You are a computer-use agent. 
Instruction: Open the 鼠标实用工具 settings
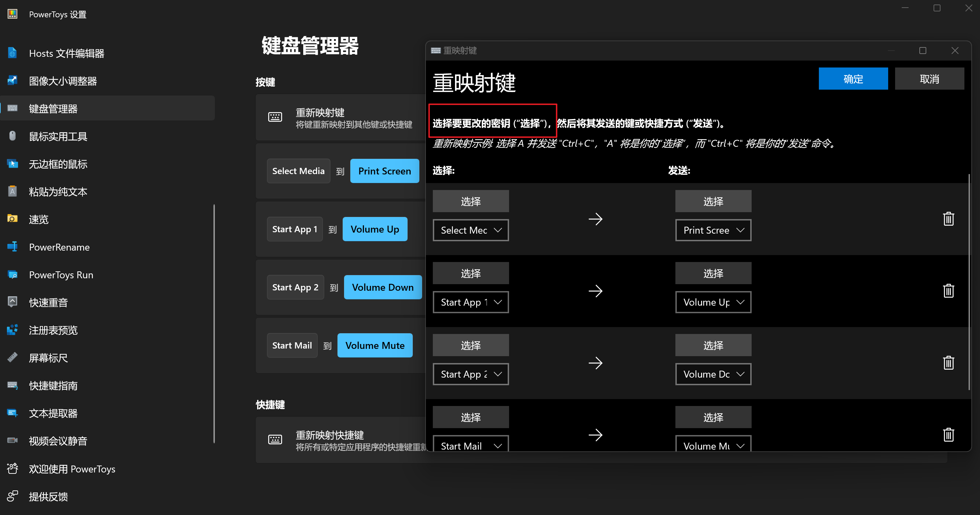point(12,136)
